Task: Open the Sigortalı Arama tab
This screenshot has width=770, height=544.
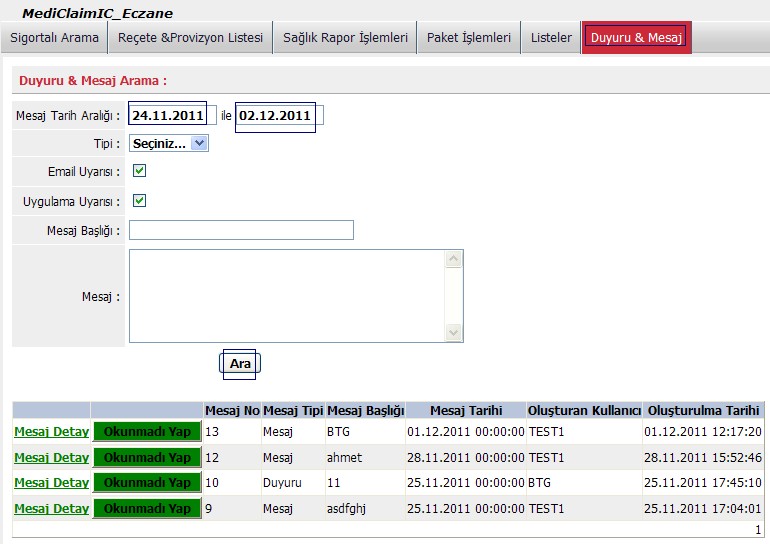Action: (55, 38)
